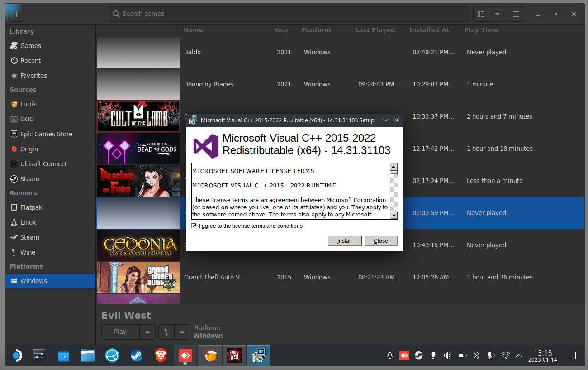Screen dimensions: 588x370
Task: Switch to the setup installer taskbar entry
Action: point(259,356)
